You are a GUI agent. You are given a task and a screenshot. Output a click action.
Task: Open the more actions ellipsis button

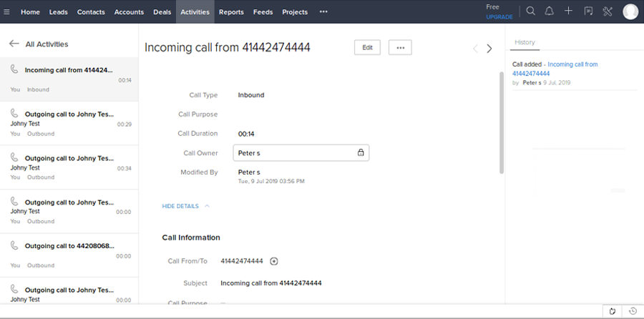coord(400,47)
